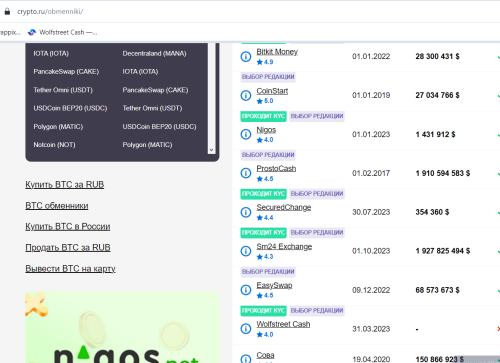
Task: Open the ProstoCash exchanger link
Action: [x=276, y=169]
